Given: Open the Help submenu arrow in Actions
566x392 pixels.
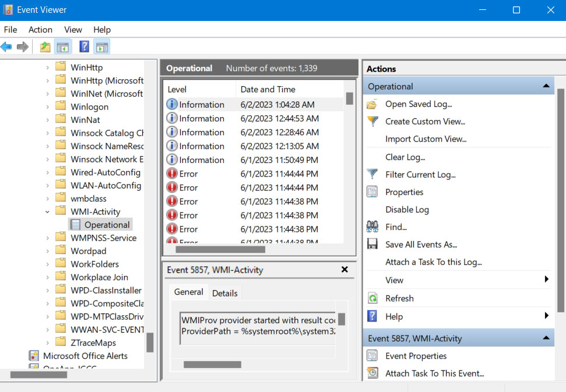Looking at the screenshot, I should point(547,316).
